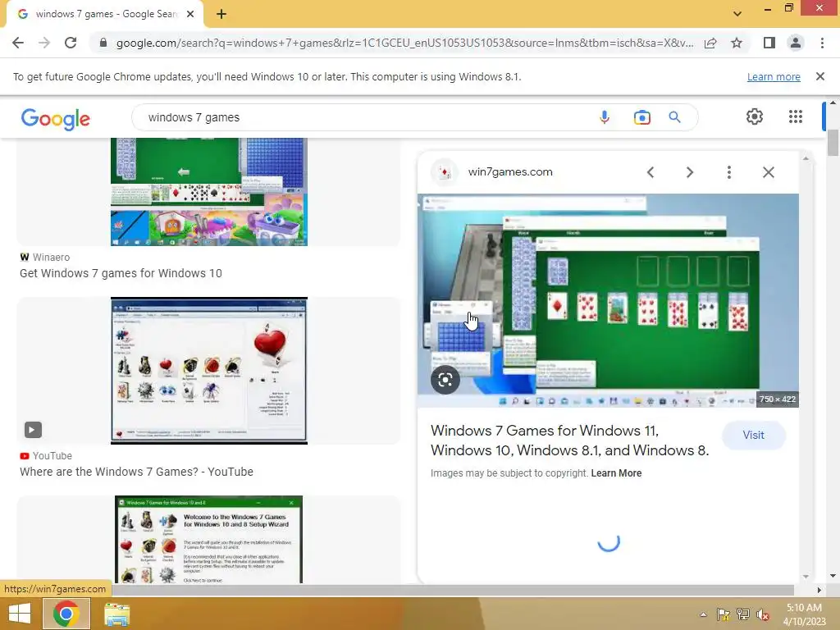
Task: Open win7games.com source link in preview header
Action: pyautogui.click(x=510, y=172)
